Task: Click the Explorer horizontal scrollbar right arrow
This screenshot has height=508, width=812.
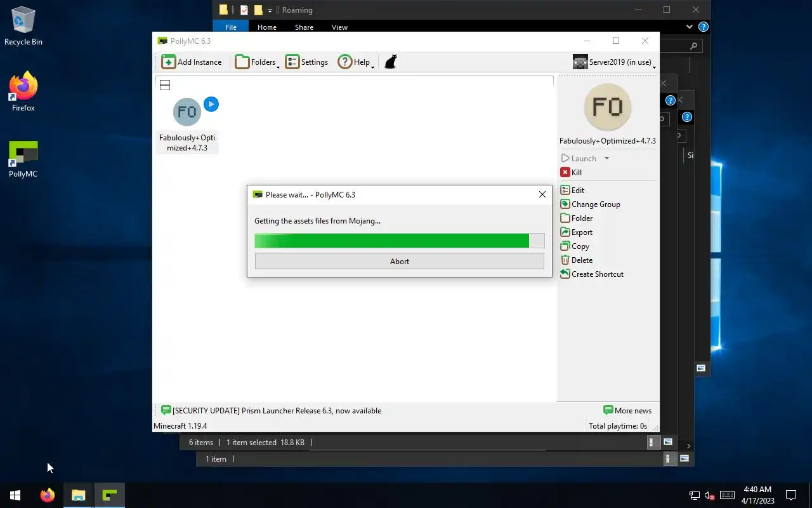Action: 689,446
